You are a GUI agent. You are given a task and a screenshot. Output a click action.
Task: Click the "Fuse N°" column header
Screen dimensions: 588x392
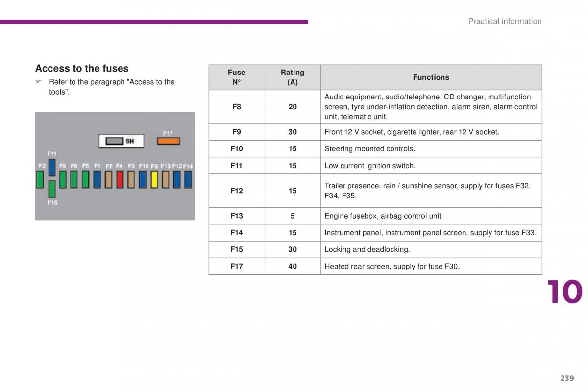coord(237,77)
